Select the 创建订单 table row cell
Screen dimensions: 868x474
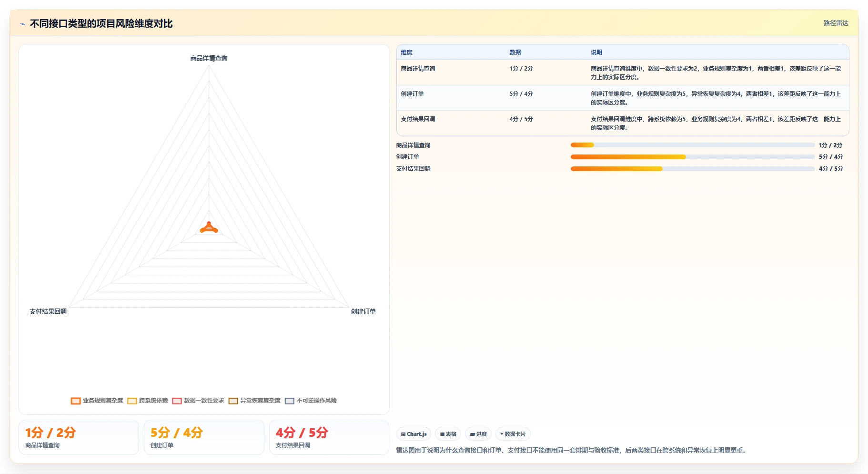coord(412,94)
